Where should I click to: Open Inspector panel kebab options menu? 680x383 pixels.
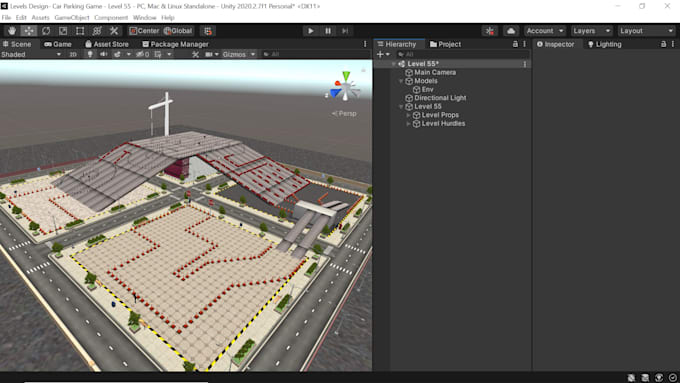(673, 44)
